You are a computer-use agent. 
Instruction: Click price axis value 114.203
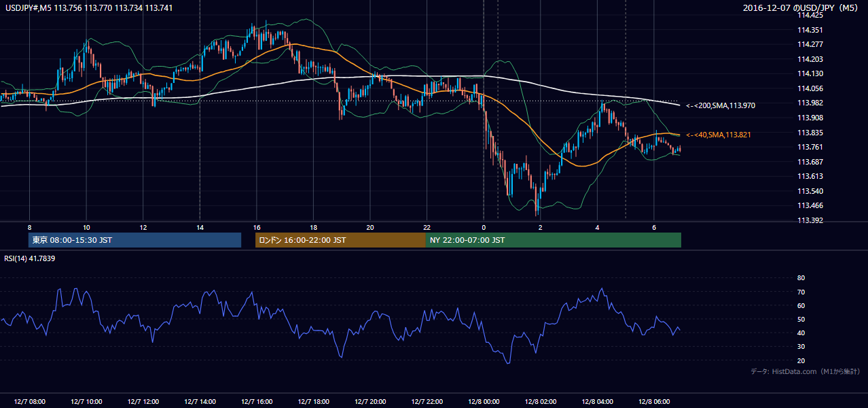click(x=810, y=59)
